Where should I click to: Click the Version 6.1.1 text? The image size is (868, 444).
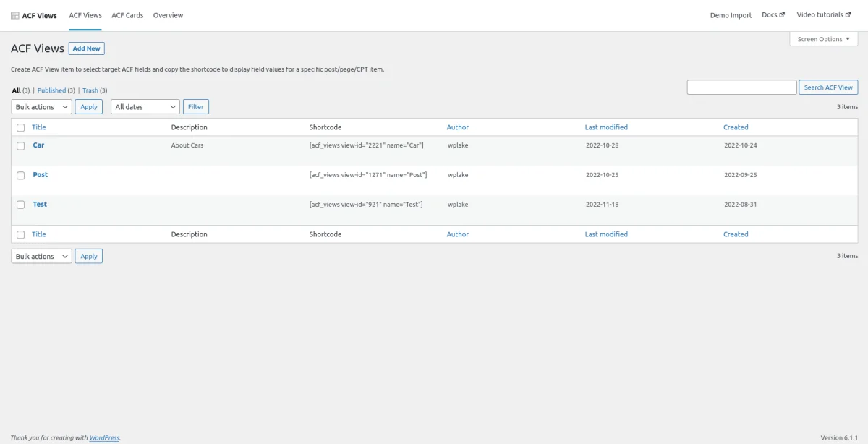839,437
